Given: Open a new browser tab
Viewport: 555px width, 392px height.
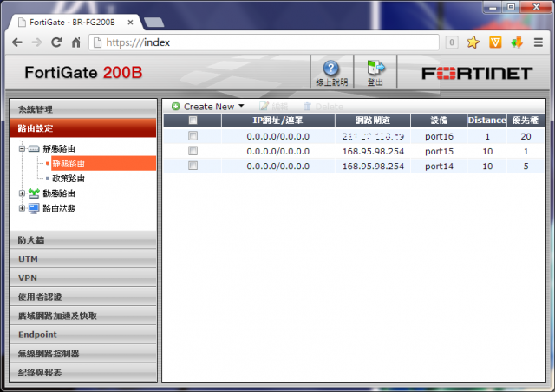Looking at the screenshot, I should click(x=154, y=22).
